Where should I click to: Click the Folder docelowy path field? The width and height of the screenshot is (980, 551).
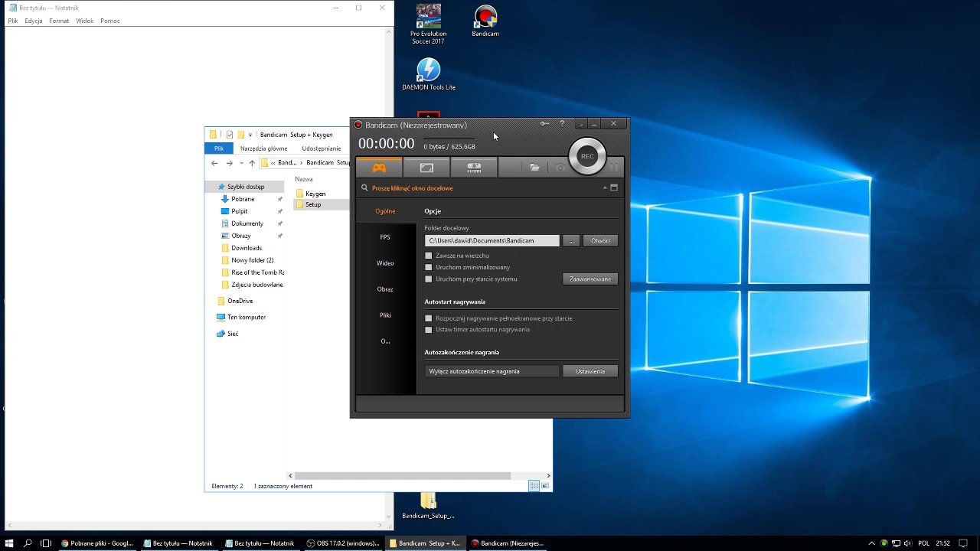[492, 240]
